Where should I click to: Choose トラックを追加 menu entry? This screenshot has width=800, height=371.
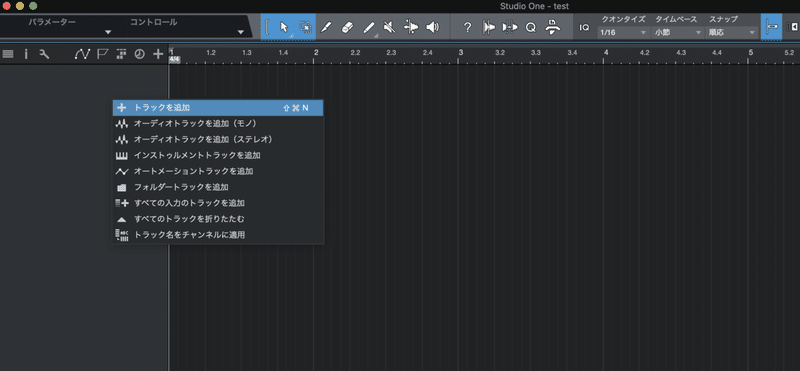click(x=218, y=108)
